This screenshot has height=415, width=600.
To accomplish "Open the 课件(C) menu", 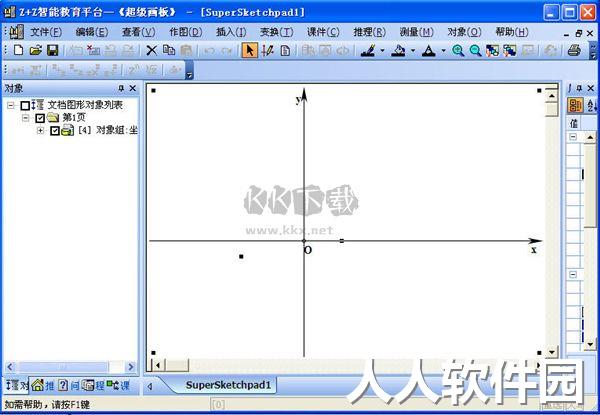I will pos(323,32).
